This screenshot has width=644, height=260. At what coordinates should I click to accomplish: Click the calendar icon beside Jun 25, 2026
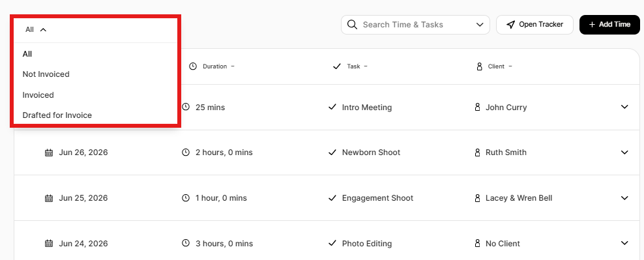pos(49,198)
